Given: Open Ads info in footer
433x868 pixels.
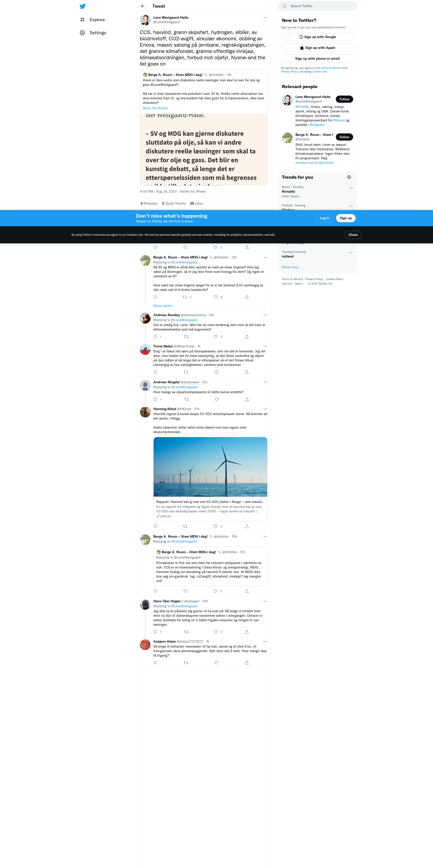Looking at the screenshot, I should pyautogui.click(x=287, y=284).
